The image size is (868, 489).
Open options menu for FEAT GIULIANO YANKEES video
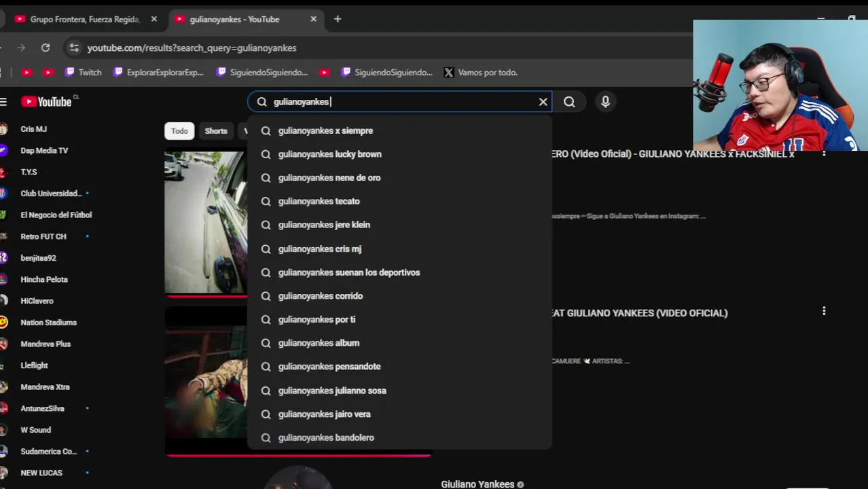tap(824, 311)
